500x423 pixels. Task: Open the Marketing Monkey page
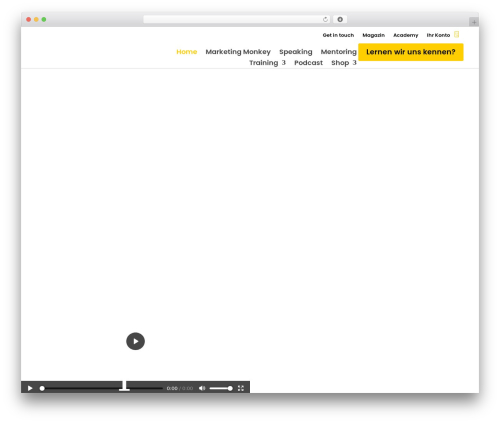[238, 52]
